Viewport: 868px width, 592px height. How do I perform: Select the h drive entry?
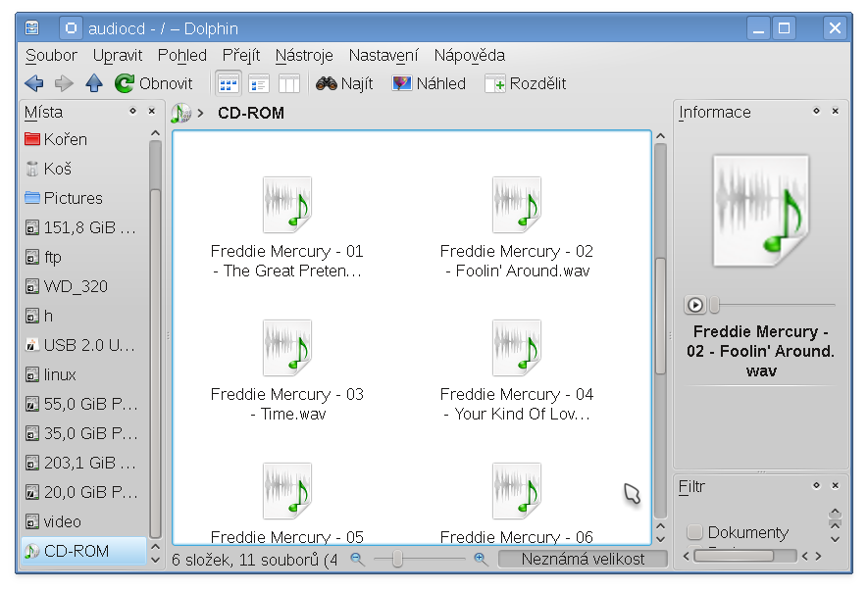(x=84, y=316)
